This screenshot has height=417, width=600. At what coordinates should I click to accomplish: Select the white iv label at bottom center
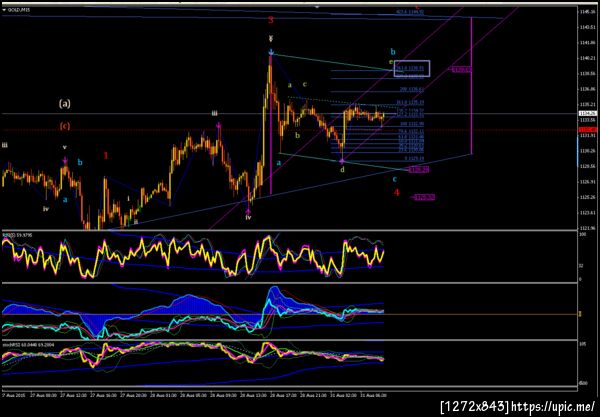click(x=248, y=217)
